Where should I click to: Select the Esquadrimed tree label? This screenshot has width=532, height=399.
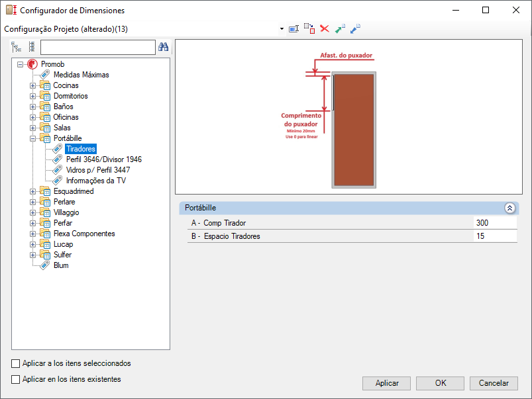coord(74,191)
